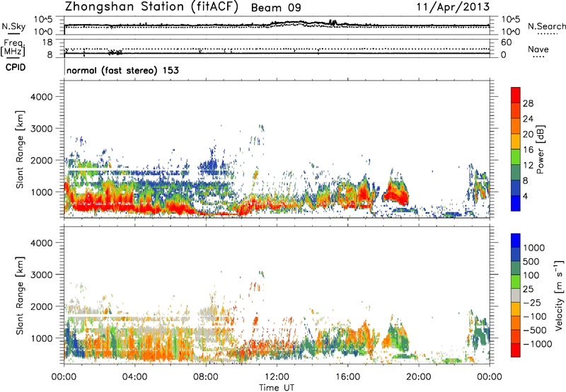Click the '-25' velocity colorbar label

tap(531, 303)
